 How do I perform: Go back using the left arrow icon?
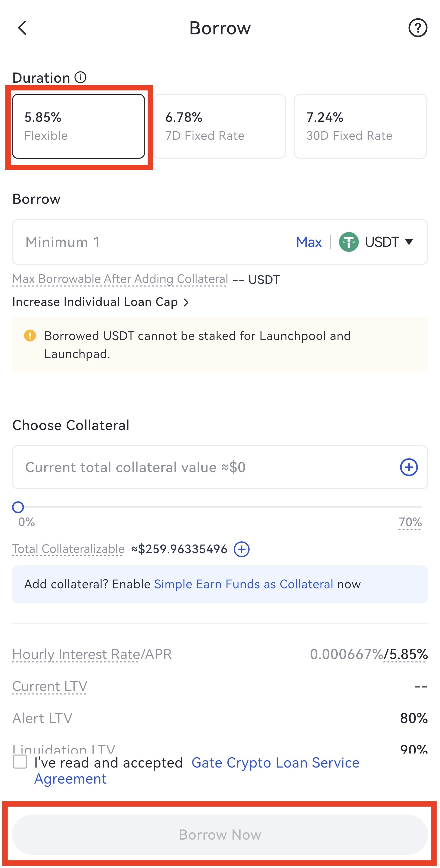(22, 28)
